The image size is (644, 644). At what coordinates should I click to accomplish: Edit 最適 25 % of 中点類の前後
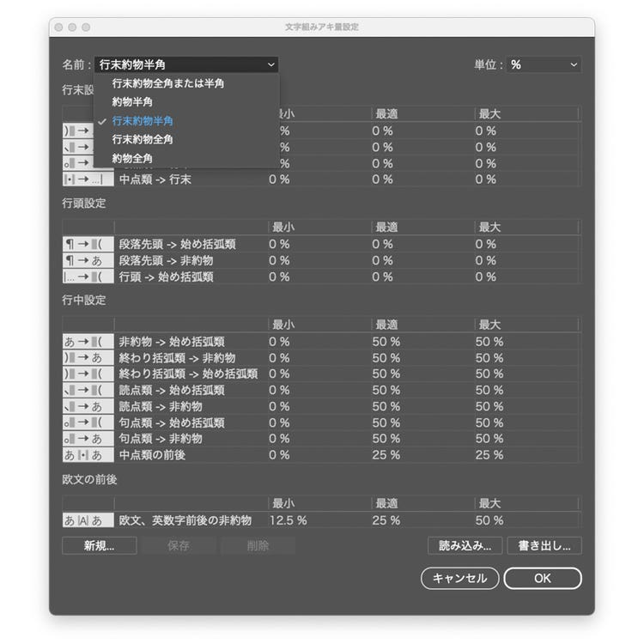[x=386, y=454]
